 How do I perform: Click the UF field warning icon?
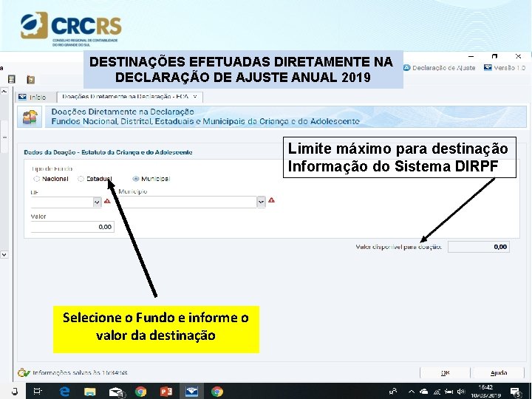[x=107, y=201]
